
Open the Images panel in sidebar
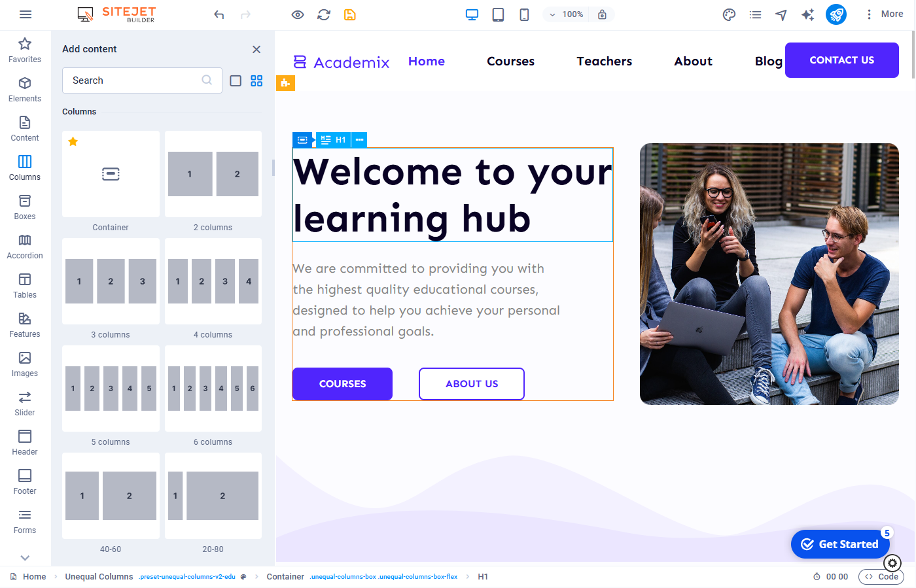[25, 364]
